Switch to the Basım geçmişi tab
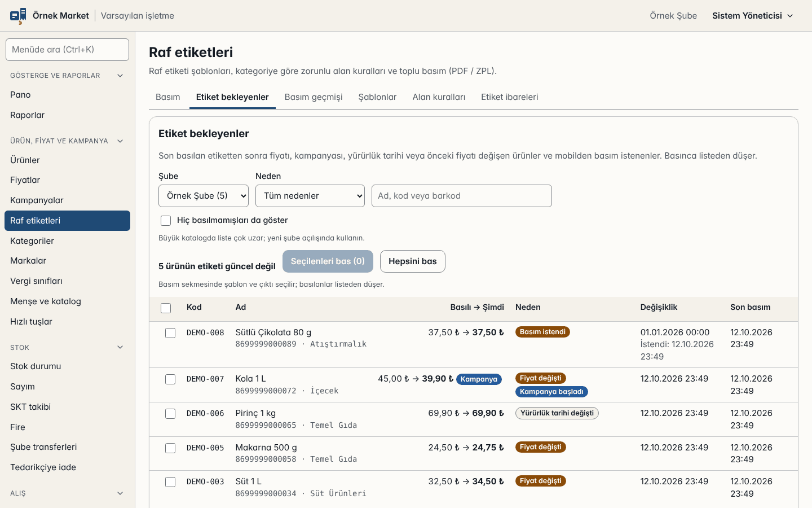This screenshot has width=812, height=508. (314, 97)
